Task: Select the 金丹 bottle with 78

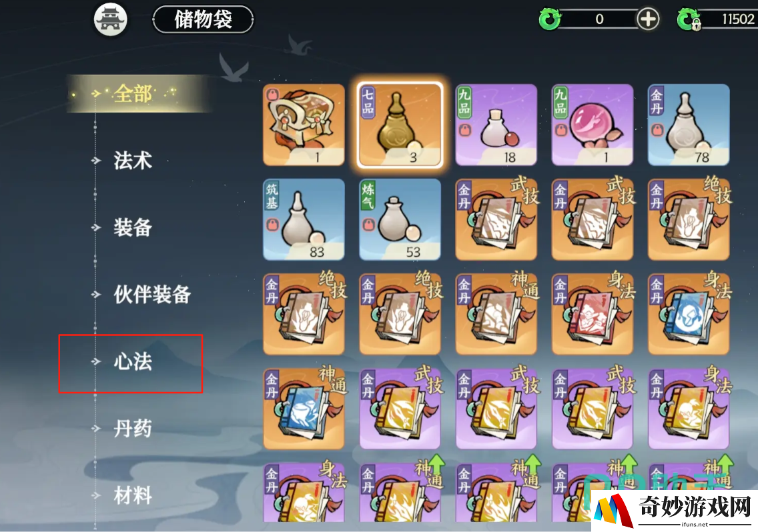Action: point(689,125)
